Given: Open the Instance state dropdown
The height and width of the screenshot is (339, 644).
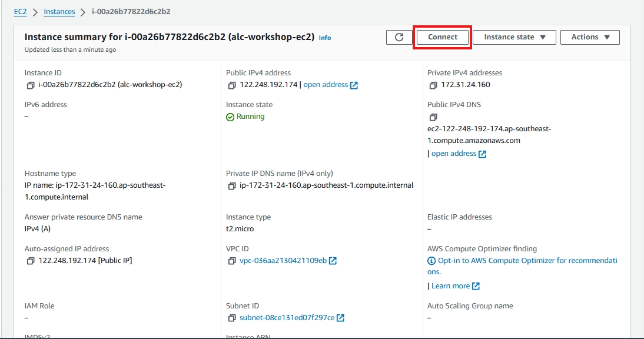Looking at the screenshot, I should [514, 37].
